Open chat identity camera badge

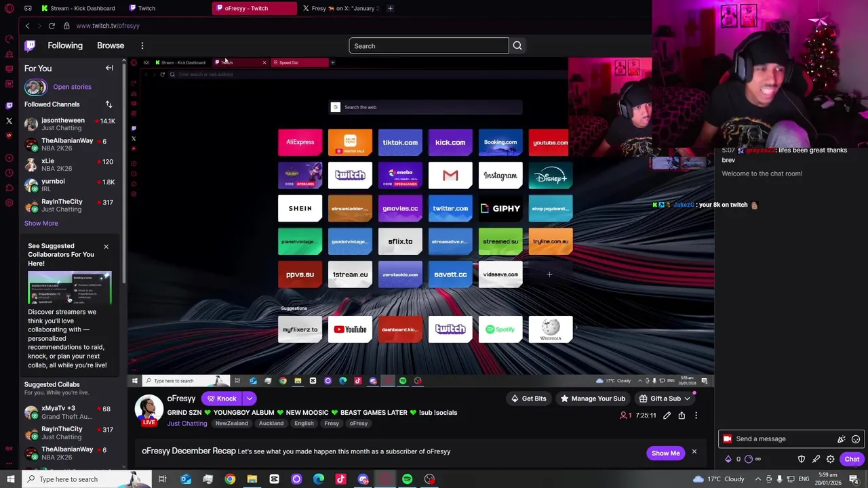728,439
